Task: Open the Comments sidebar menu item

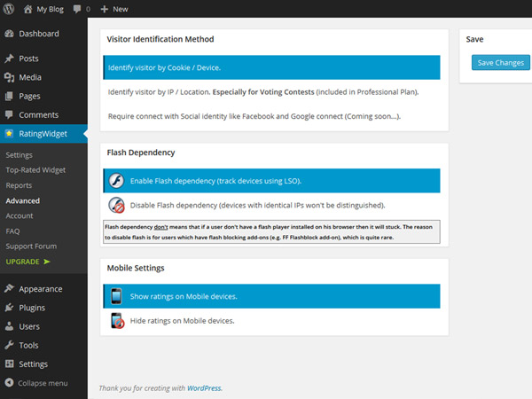Action: tap(43, 115)
